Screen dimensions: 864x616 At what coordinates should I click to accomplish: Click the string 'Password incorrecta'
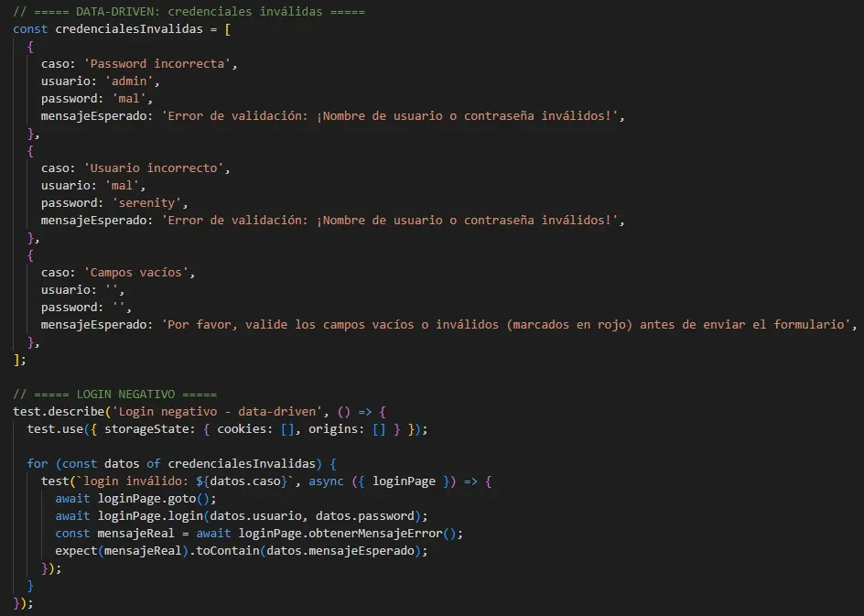157,64
